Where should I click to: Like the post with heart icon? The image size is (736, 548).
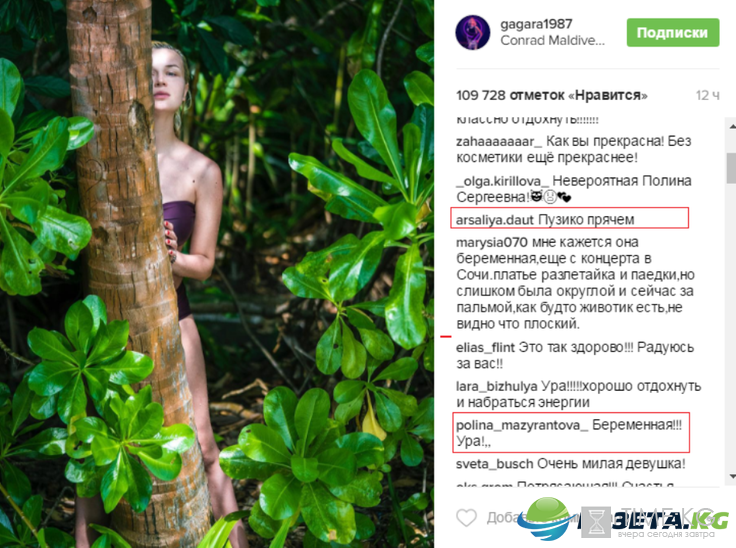click(x=467, y=517)
